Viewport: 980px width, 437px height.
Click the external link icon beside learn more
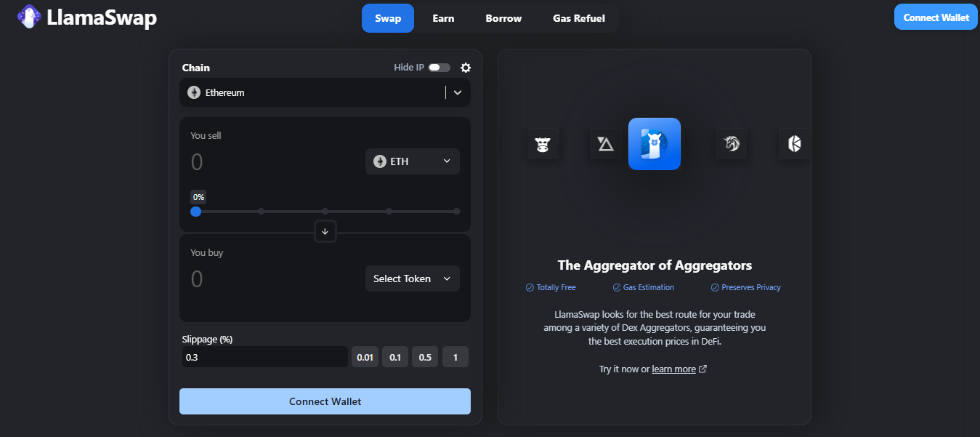pyautogui.click(x=702, y=369)
